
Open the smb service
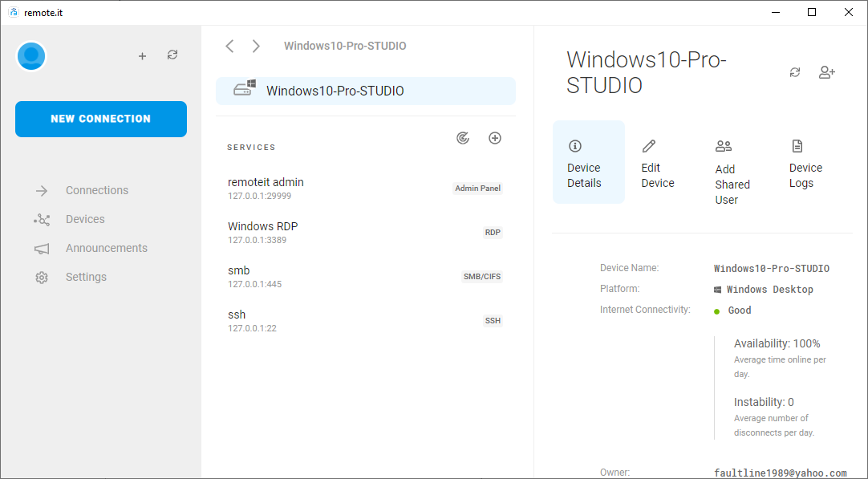[365, 276]
